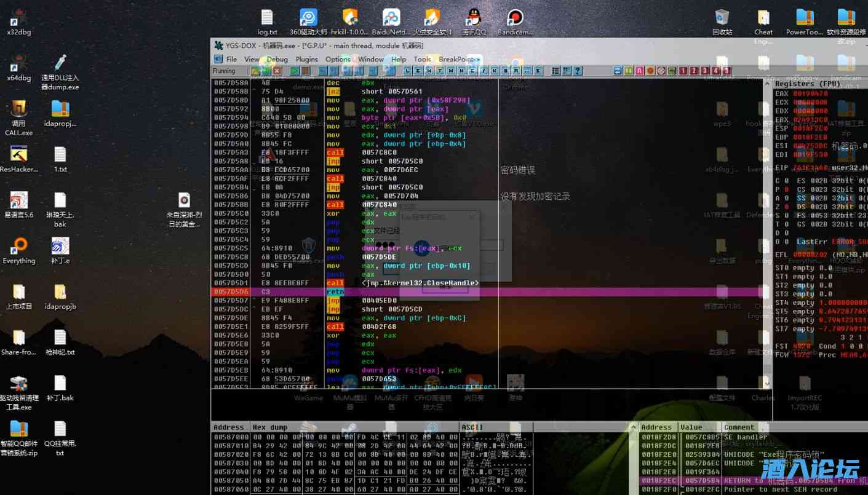
Task: Open the BreakPoint-> dropdown menu
Action: [459, 59]
